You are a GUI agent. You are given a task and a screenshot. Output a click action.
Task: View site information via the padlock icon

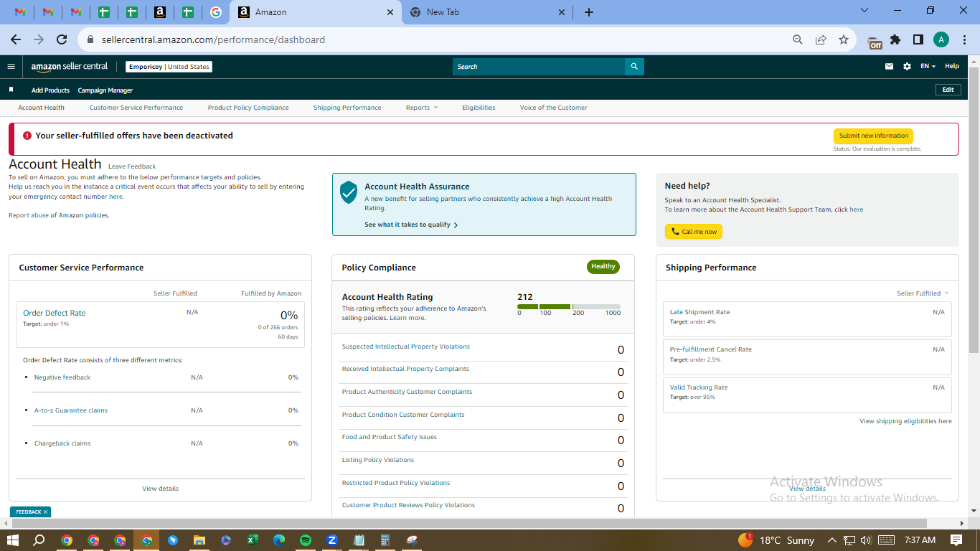point(90,40)
